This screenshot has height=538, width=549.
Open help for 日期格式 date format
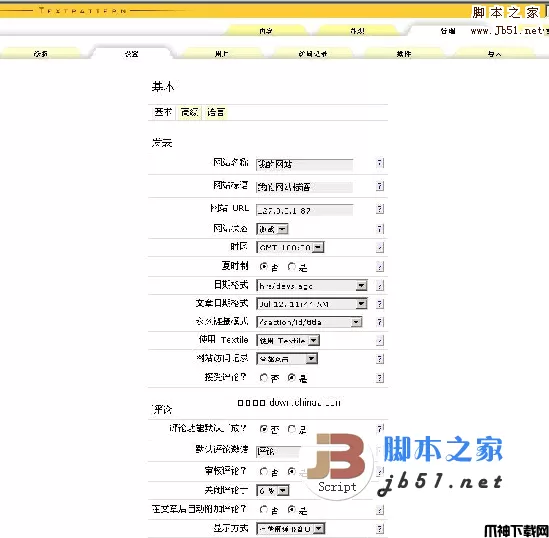380,286
